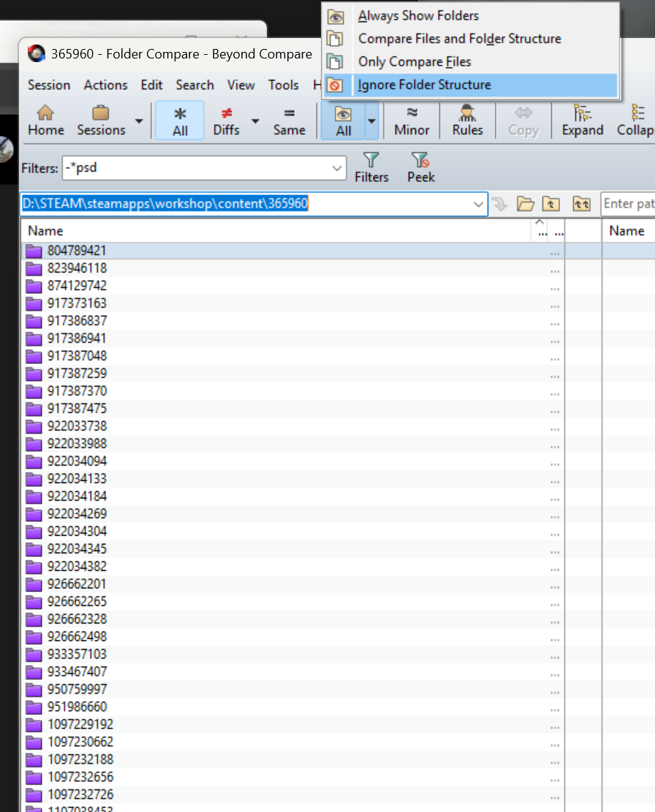Toggle the Minor differences button
This screenshot has height=812, width=655.
412,121
